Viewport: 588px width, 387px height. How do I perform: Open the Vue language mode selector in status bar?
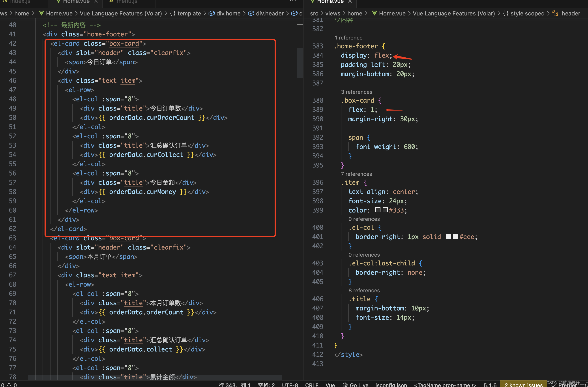point(330,385)
